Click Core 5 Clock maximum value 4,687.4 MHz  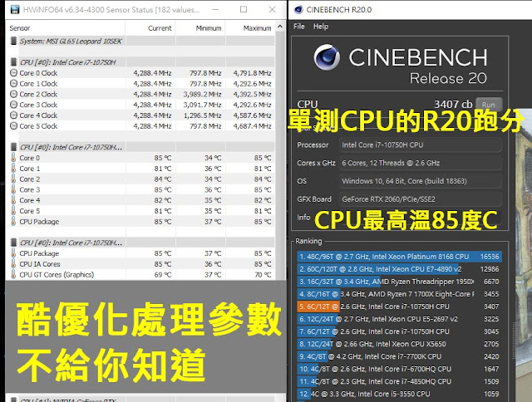point(252,126)
